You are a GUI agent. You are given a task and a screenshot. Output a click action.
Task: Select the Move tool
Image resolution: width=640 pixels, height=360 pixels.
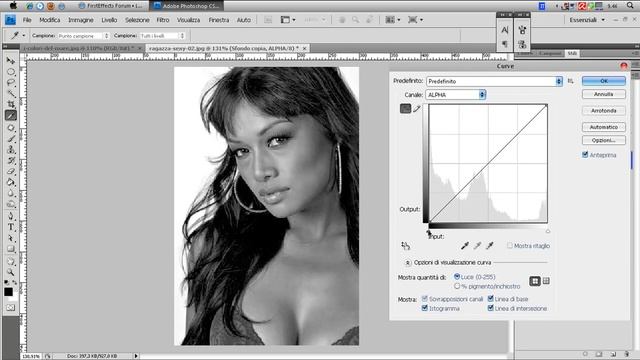click(11, 61)
